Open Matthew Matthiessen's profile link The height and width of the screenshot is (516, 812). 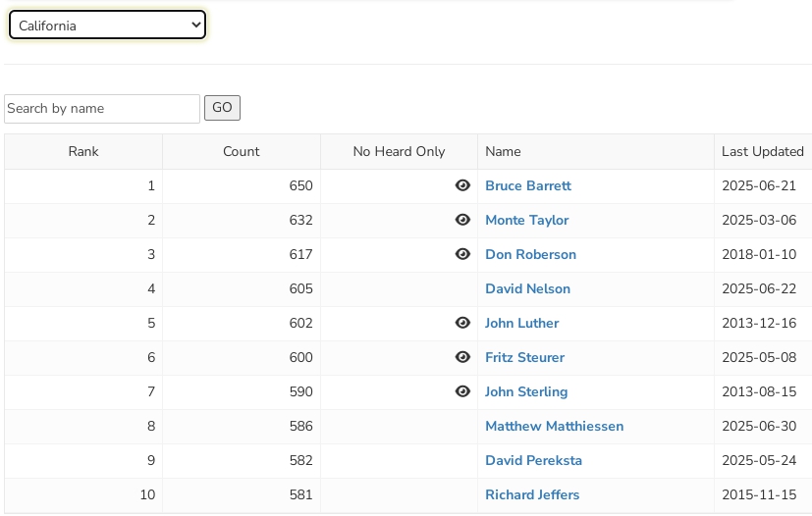click(554, 426)
